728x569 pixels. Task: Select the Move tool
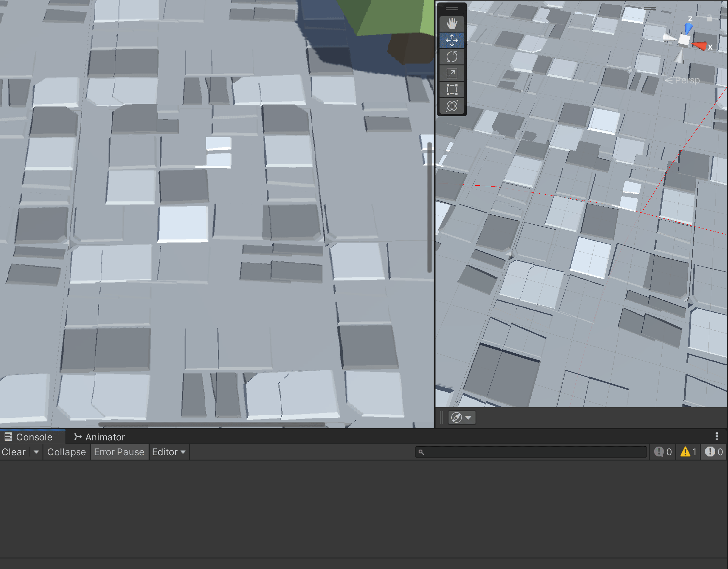tap(452, 40)
